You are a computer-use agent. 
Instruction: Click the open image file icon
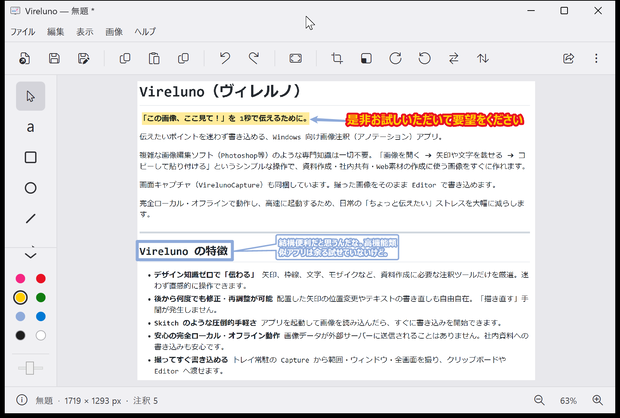(x=25, y=58)
